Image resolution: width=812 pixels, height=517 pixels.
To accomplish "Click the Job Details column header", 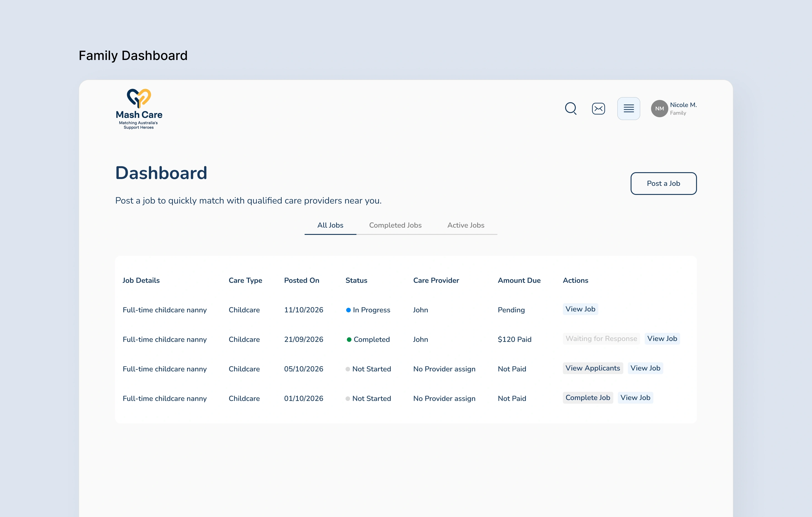I will coord(141,280).
